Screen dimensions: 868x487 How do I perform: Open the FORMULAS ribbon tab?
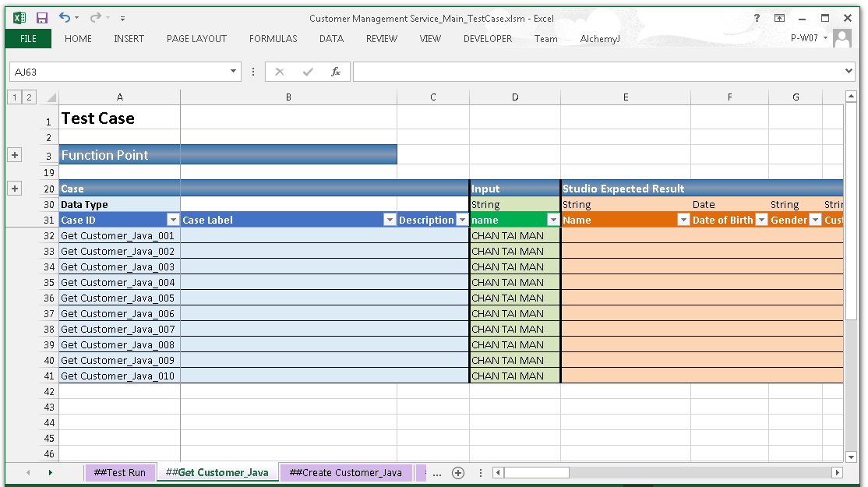[273, 38]
